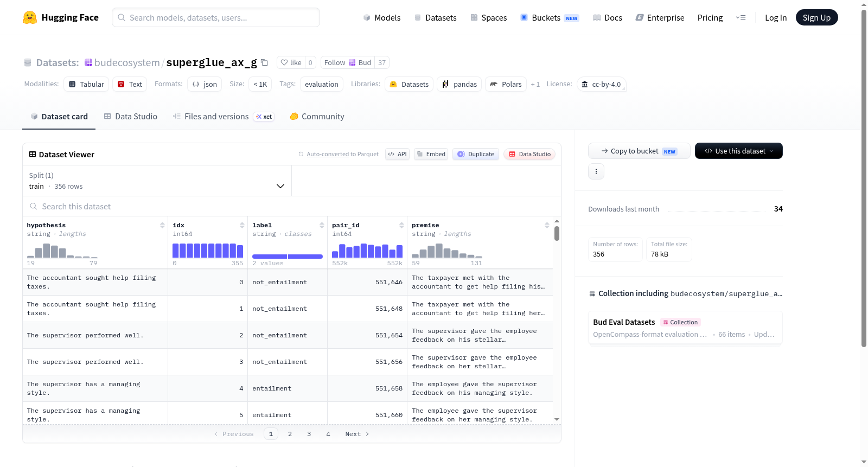Click the Sign Up button
The width and height of the screenshot is (868, 467).
(x=816, y=17)
